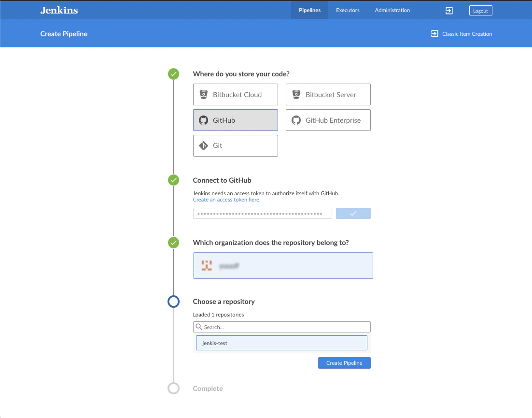Click the GitHub Enterprise octocat icon
532x418 pixels.
(296, 120)
